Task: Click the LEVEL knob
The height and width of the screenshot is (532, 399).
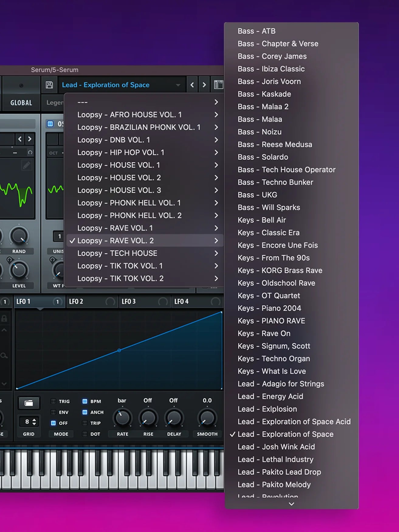Action: tap(19, 270)
